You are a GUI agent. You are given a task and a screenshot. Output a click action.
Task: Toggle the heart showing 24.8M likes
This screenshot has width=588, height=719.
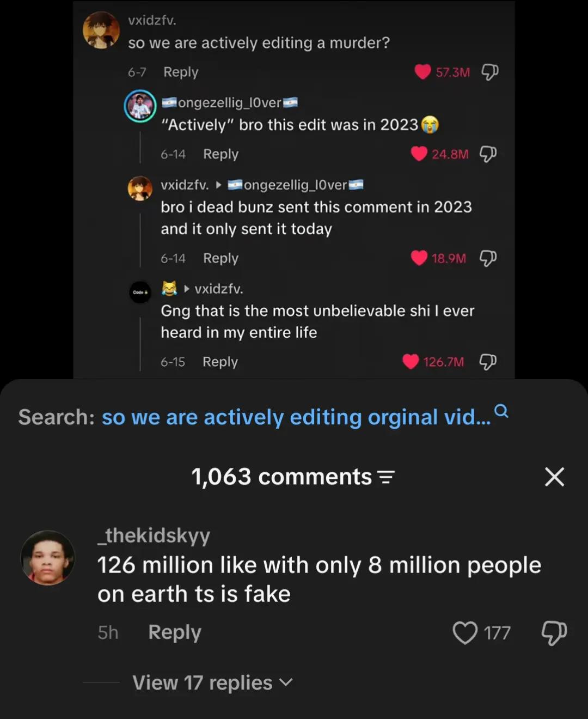(419, 154)
